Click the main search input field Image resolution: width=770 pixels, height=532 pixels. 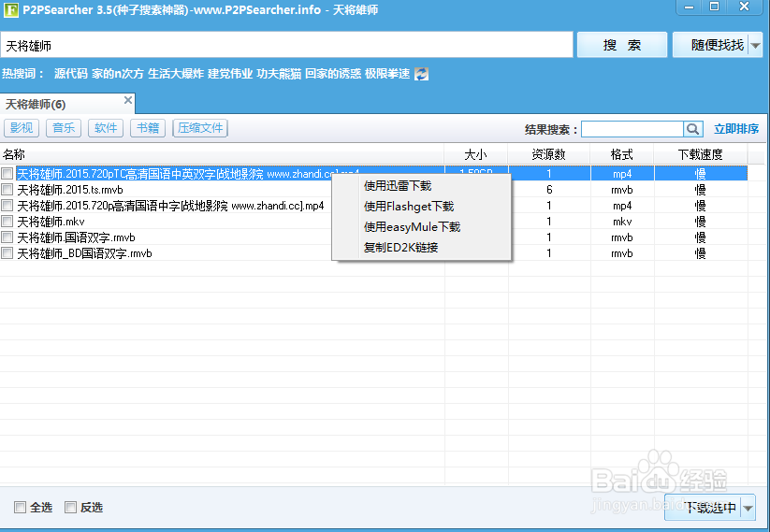(287, 46)
